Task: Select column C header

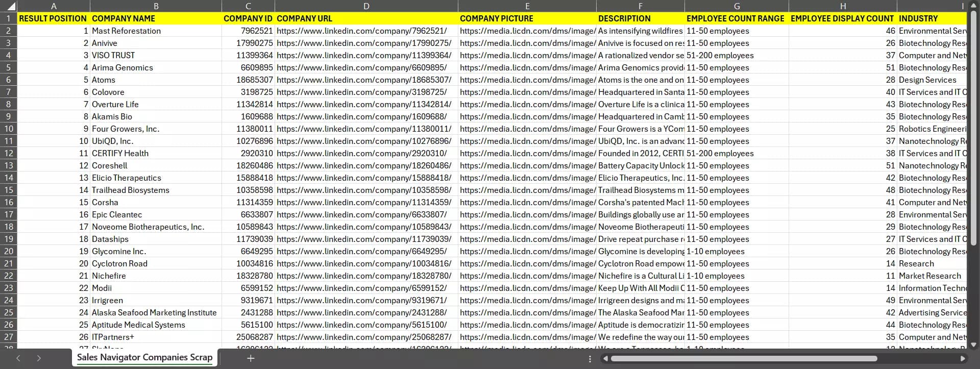Action: (248, 6)
